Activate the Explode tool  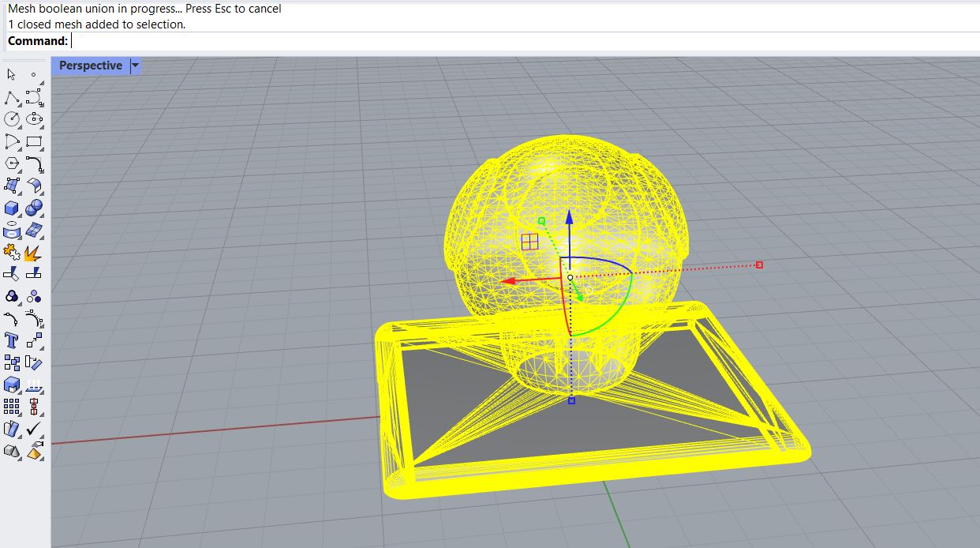click(x=33, y=253)
